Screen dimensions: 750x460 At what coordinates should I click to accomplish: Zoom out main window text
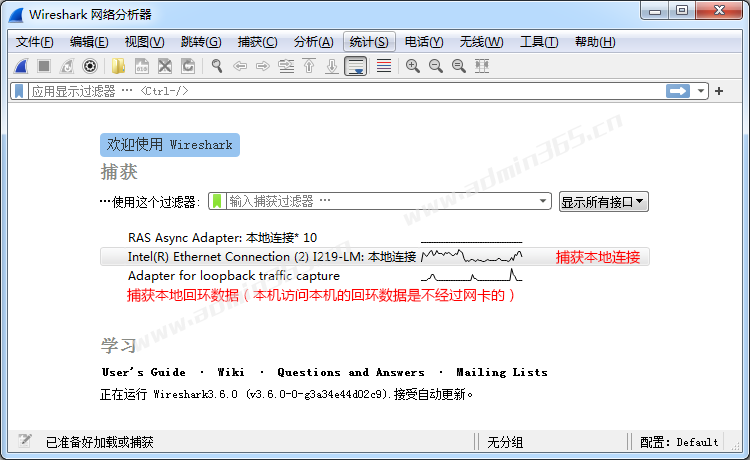[435, 66]
